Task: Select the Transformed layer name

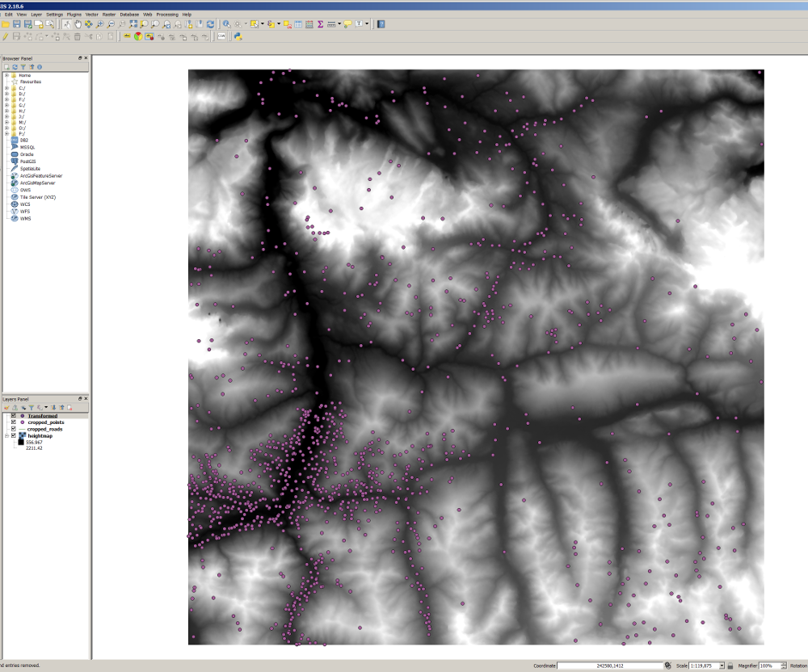Action: 42,416
